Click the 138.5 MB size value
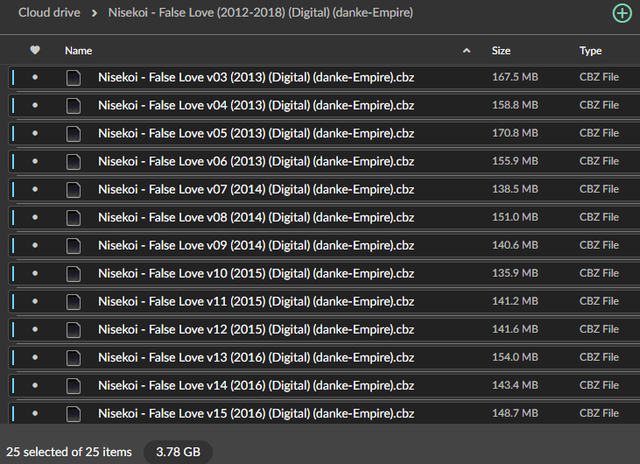The width and height of the screenshot is (640, 464). 515,189
